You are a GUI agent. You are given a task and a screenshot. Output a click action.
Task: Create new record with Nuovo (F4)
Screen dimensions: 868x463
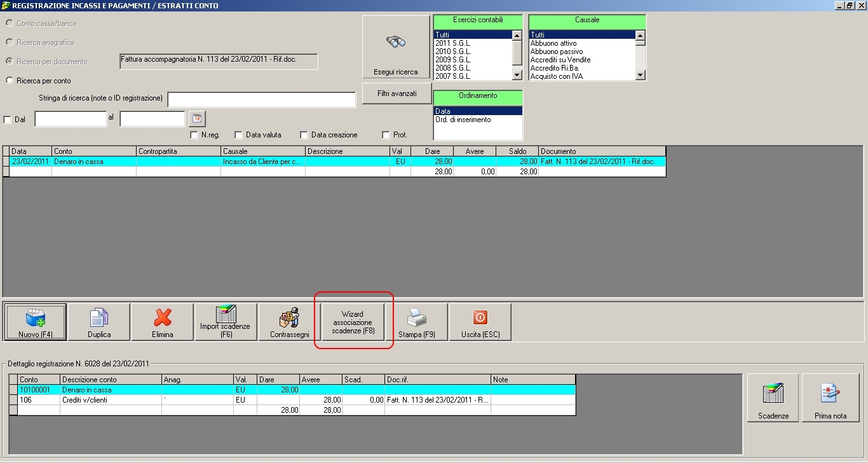[36, 322]
